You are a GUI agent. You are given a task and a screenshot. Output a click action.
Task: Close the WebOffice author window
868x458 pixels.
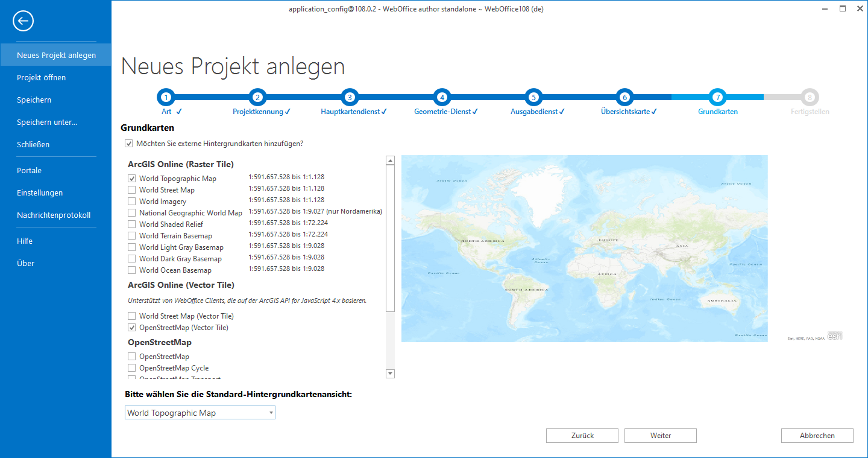(860, 9)
